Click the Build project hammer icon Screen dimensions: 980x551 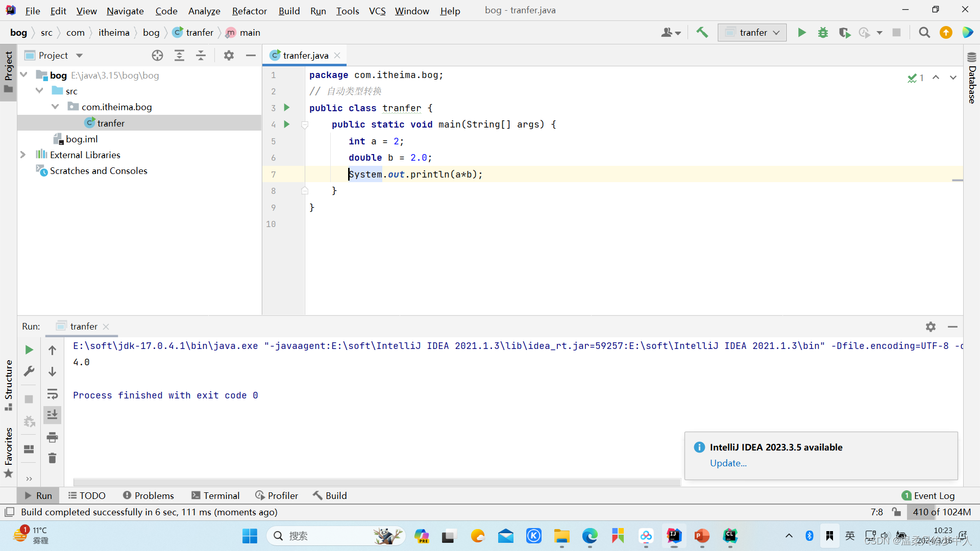point(702,33)
